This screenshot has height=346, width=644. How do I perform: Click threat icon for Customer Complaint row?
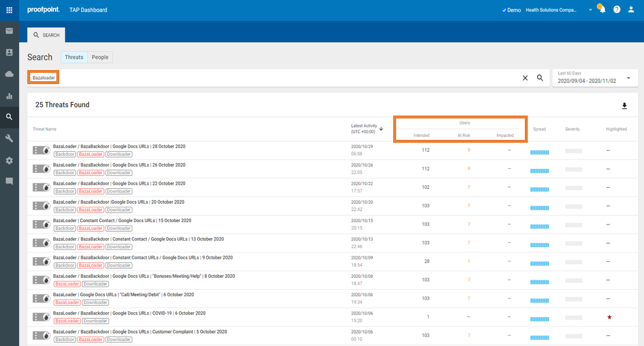[41, 335]
